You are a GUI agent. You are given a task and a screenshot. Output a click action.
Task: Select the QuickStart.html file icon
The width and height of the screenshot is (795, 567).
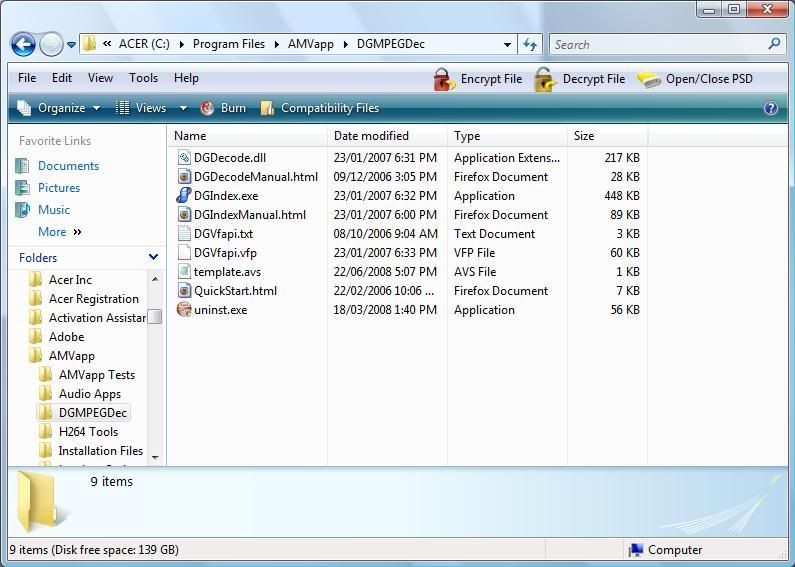(x=184, y=291)
